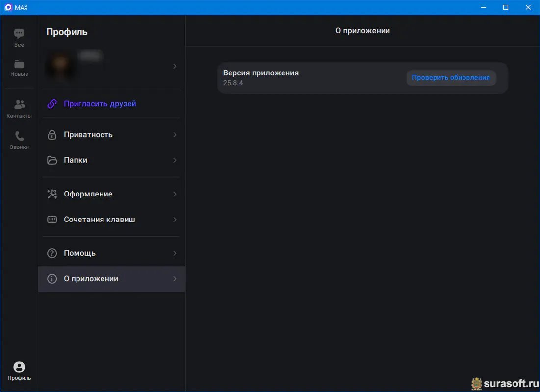This screenshot has width=540, height=392.
Task: Click the Пригласить друзей link
Action: tap(100, 104)
